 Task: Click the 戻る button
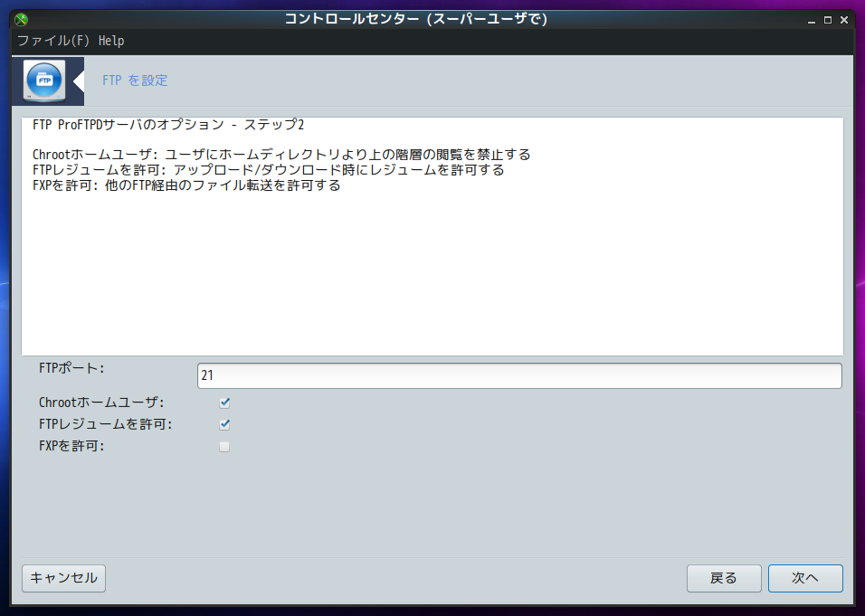pos(724,578)
